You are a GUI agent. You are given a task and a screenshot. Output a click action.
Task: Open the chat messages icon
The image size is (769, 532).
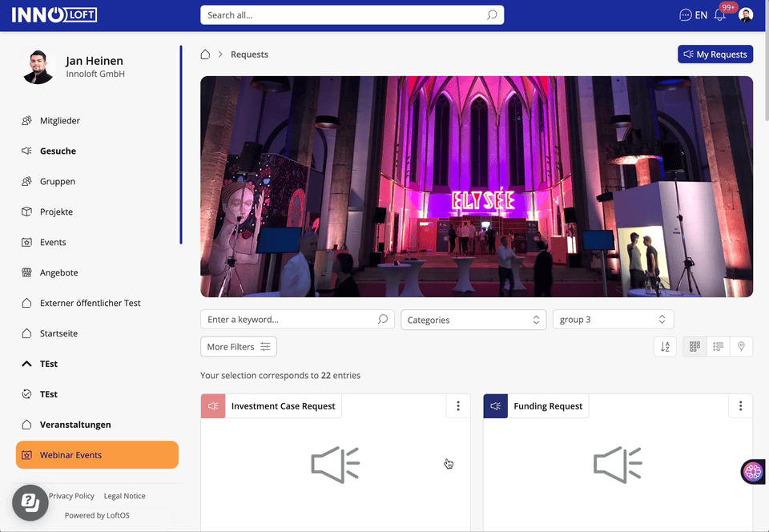point(685,15)
